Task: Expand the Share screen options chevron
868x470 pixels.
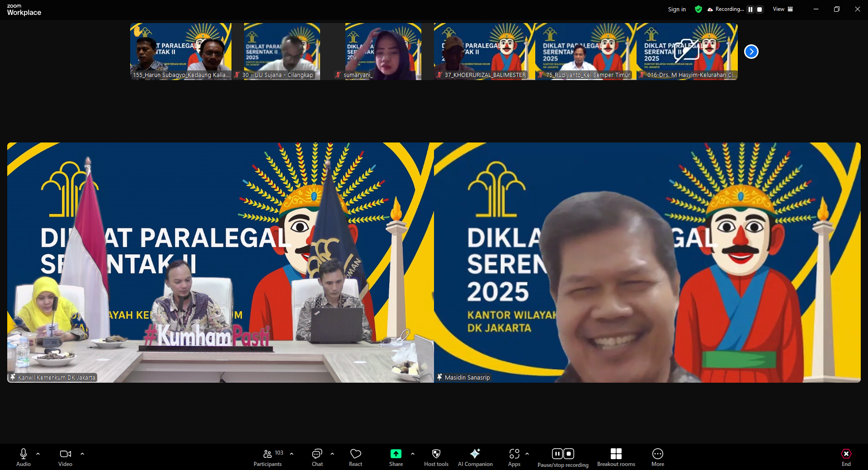Action: [x=412, y=454]
